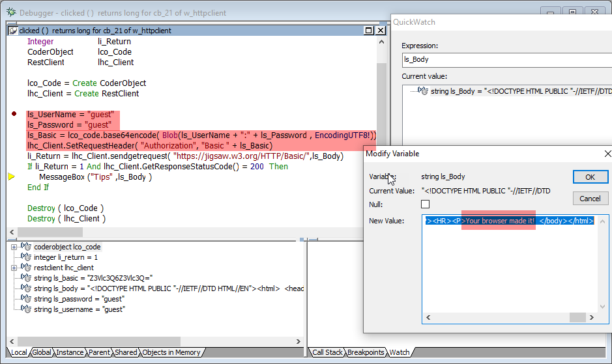The width and height of the screenshot is (612, 364).
Task: Click the variable icon next to ls_password
Action: pos(26,299)
